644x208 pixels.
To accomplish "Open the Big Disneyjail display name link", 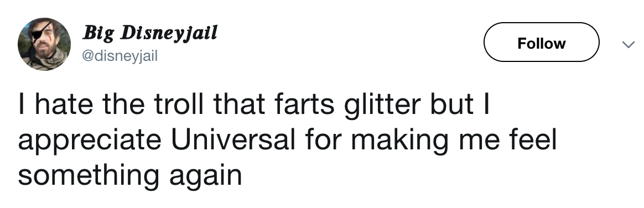I will [150, 33].
